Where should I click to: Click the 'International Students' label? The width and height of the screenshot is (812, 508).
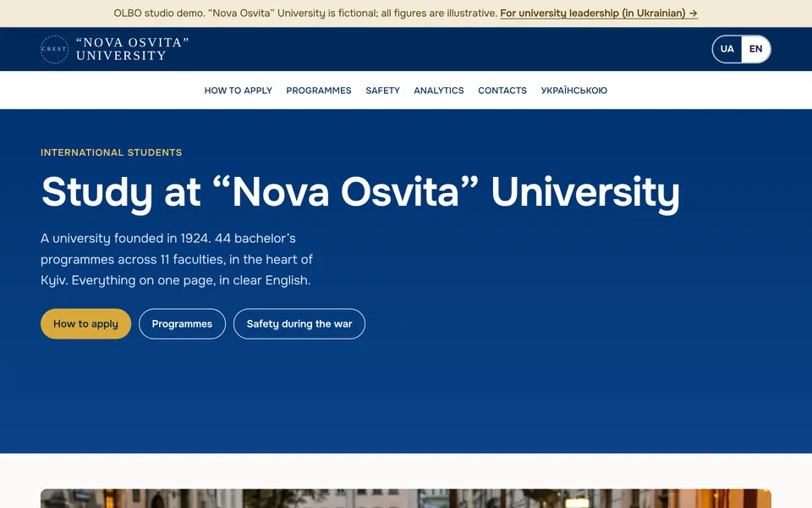tap(112, 152)
